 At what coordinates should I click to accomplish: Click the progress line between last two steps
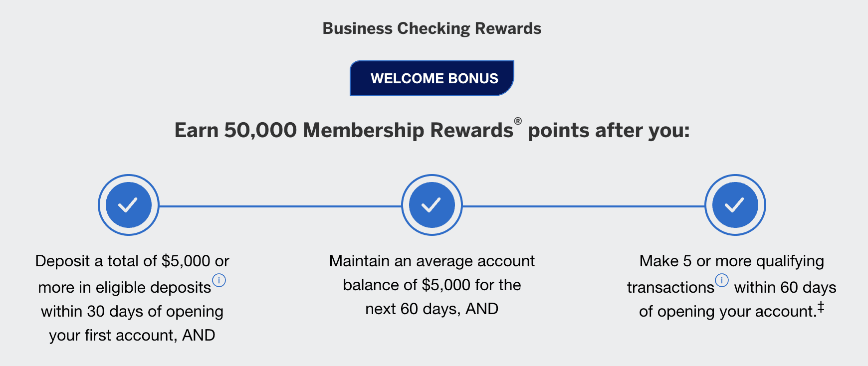point(584,205)
